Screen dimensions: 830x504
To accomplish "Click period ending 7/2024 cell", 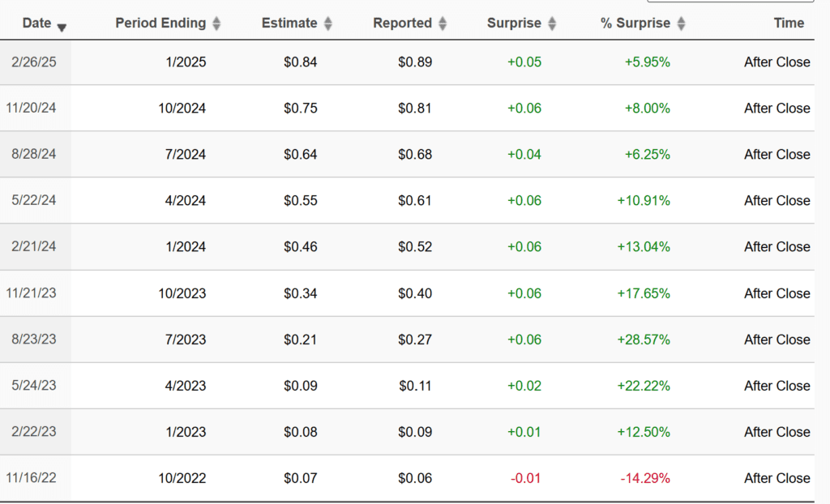I will coord(186,154).
